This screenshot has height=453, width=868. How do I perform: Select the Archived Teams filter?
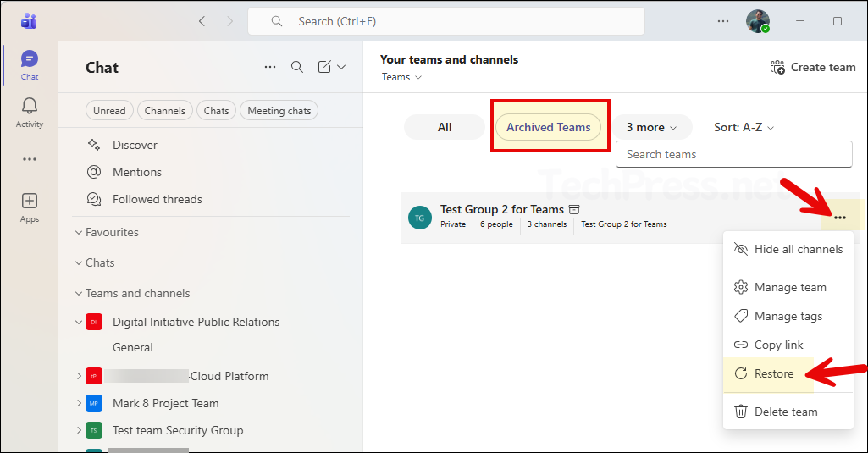pos(549,127)
